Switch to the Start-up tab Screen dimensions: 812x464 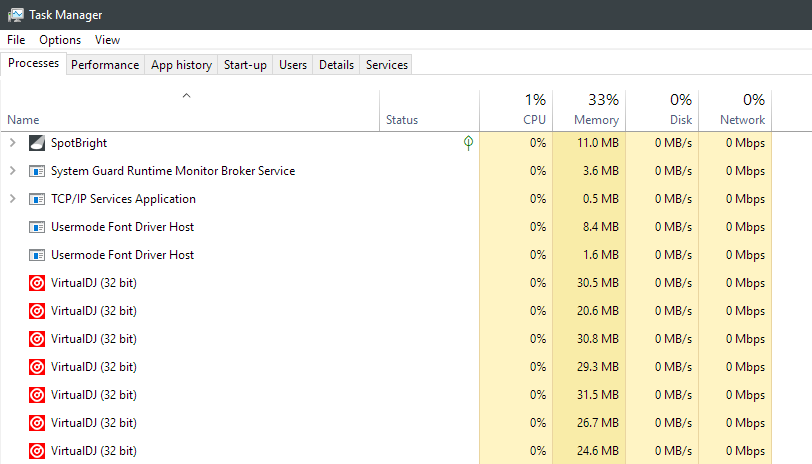click(x=245, y=65)
